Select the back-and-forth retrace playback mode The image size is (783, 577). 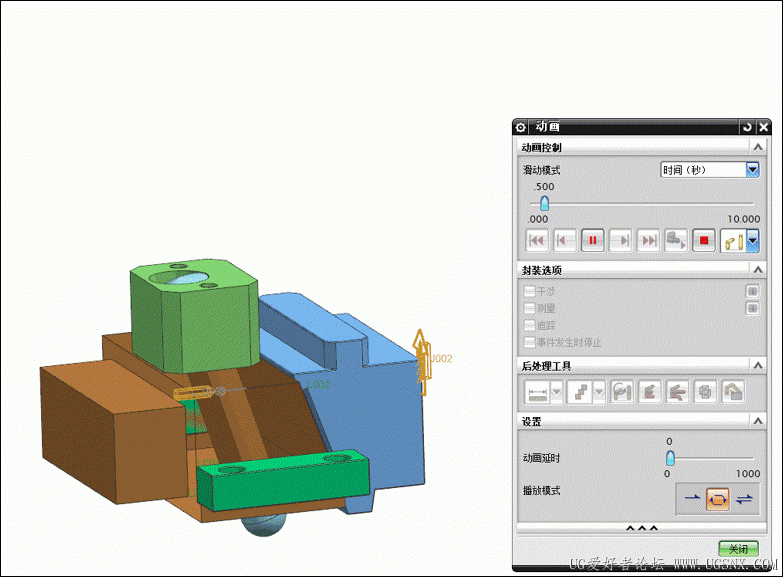point(744,499)
